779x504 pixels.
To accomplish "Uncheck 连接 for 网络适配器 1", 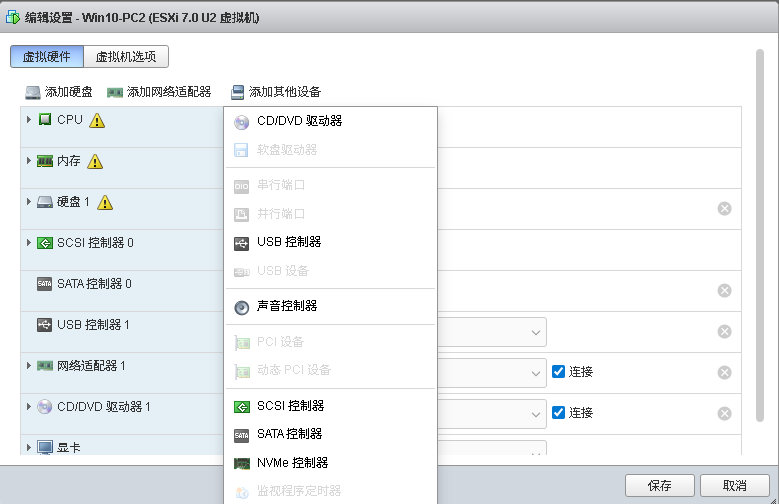I will (558, 371).
